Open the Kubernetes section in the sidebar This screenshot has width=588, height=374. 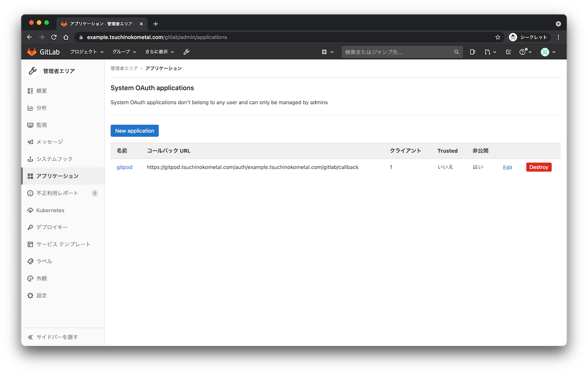(49, 210)
